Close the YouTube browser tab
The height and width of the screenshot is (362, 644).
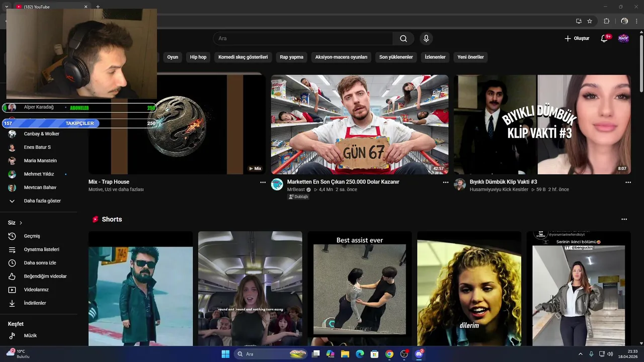click(86, 7)
